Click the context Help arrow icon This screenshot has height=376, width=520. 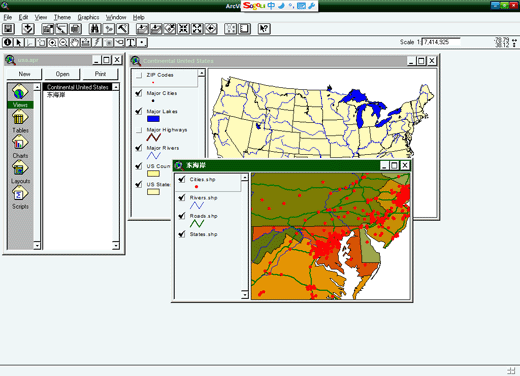pos(264,29)
